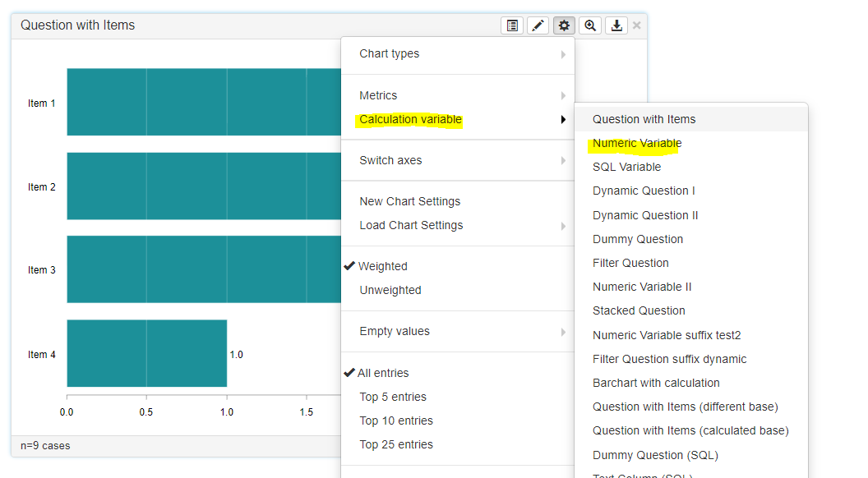Select SQL Variable calculation variable

click(626, 168)
